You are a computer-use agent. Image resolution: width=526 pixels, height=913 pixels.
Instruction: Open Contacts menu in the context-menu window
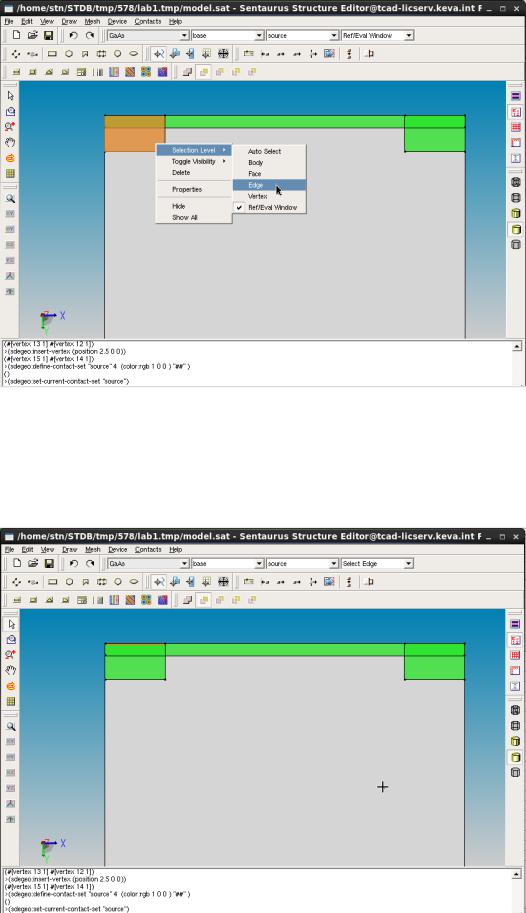148,21
